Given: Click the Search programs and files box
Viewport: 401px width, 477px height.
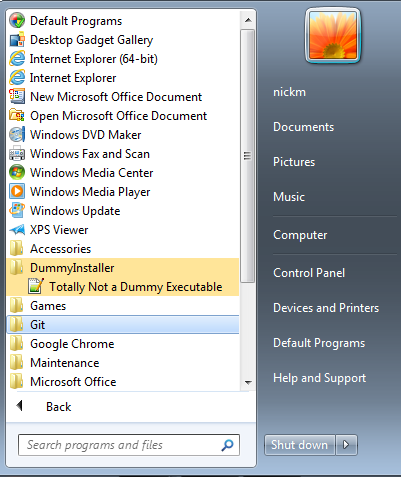Looking at the screenshot, I should (x=129, y=445).
